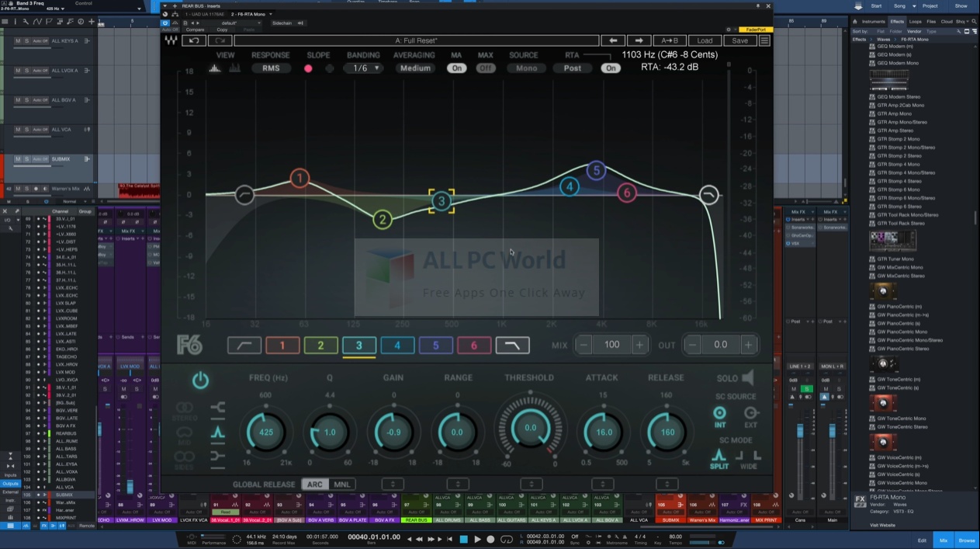The height and width of the screenshot is (549, 980).
Task: Select the bell filter shape icon
Action: pyautogui.click(x=218, y=432)
